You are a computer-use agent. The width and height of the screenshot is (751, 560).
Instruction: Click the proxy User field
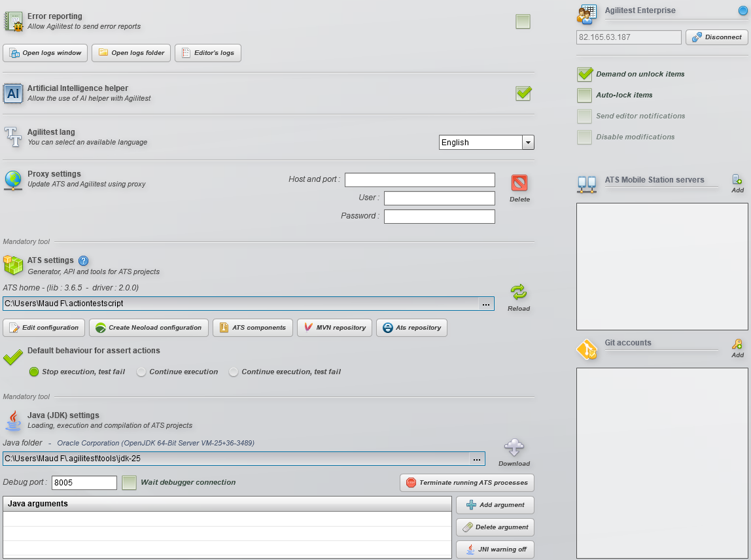[x=439, y=198]
